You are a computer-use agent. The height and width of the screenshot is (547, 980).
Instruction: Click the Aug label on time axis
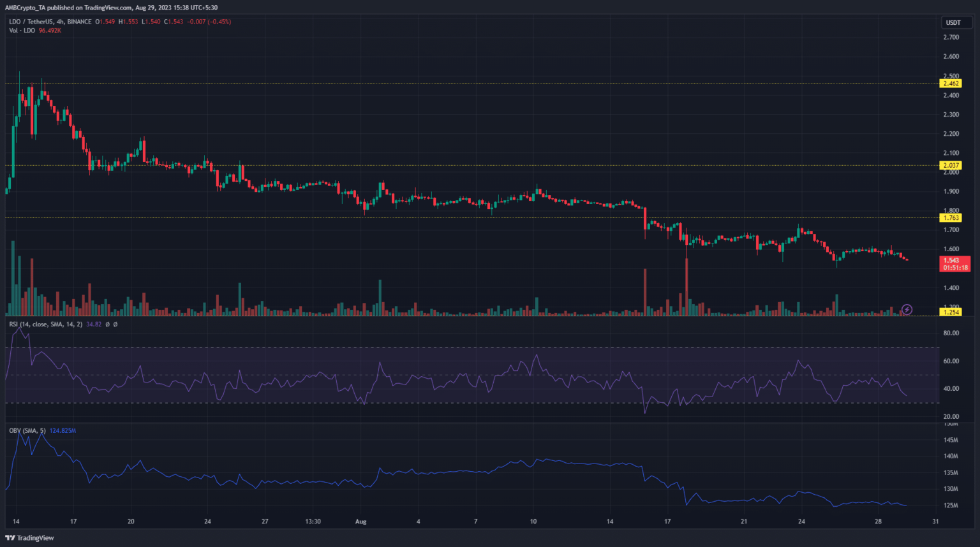pos(361,521)
